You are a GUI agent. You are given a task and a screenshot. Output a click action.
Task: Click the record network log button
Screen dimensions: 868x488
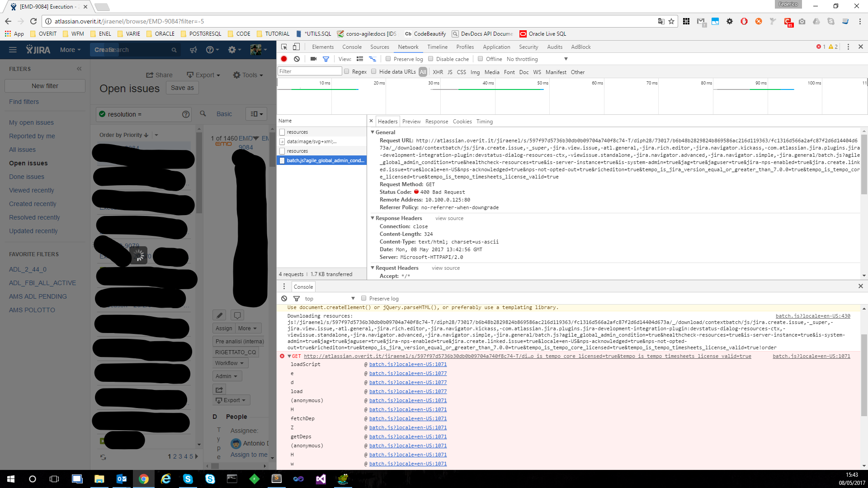tap(284, 59)
